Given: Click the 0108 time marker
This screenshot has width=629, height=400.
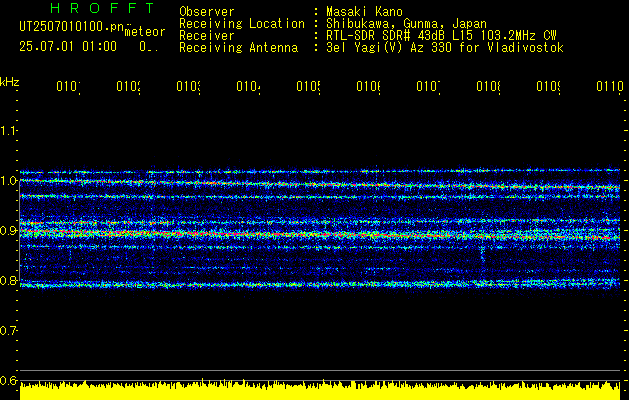Looking at the screenshot, I should (488, 86).
